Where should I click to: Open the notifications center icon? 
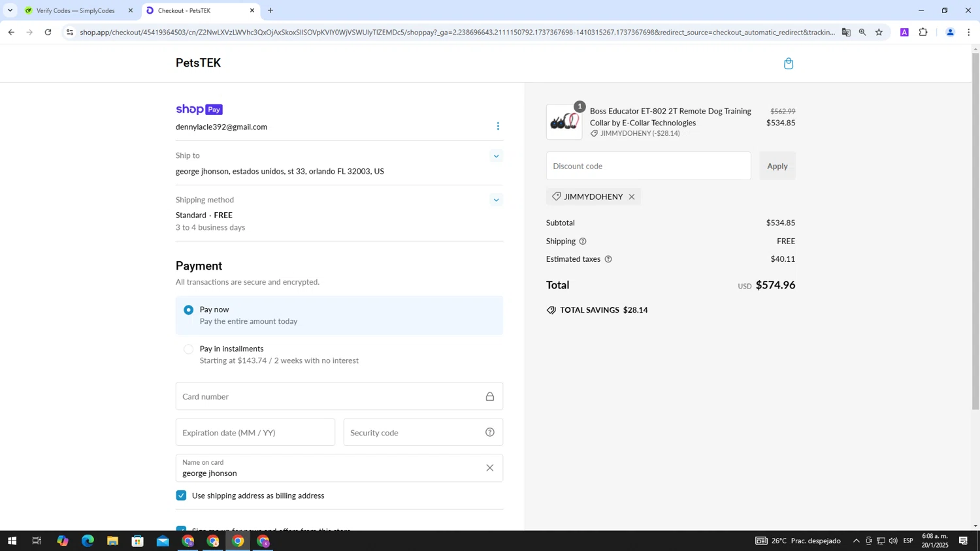[963, 541]
